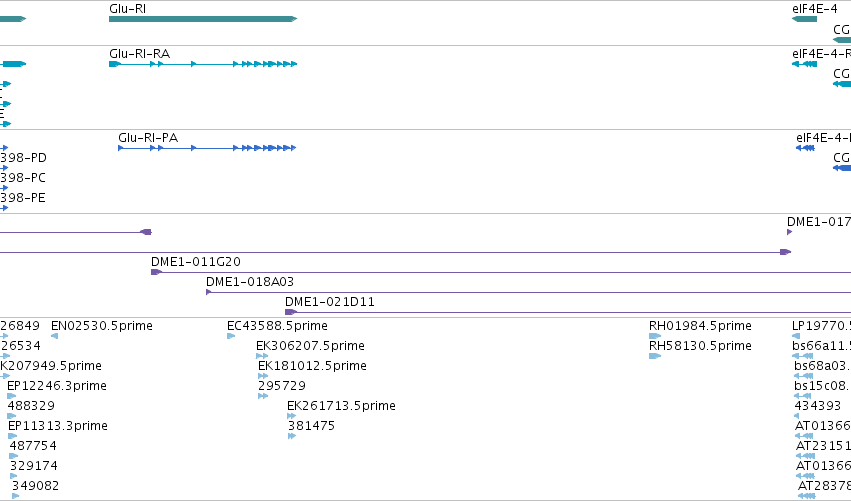
Task: Click the eIF4E-4 gene arrow
Action: pyautogui.click(x=804, y=19)
